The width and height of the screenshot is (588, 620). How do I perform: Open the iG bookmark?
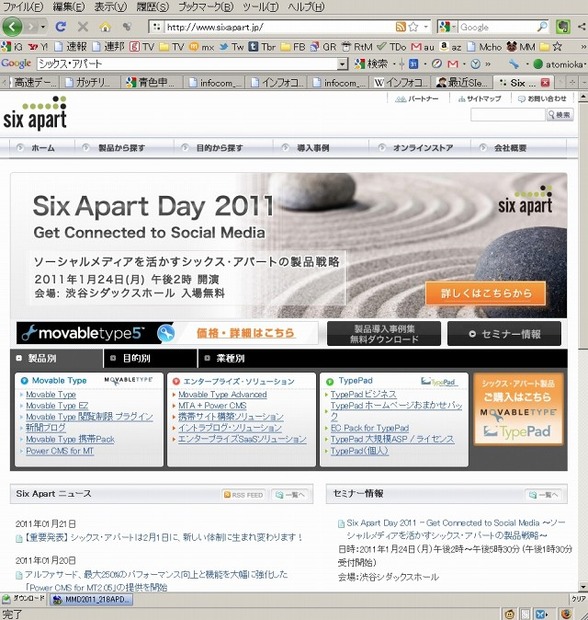click(12, 47)
